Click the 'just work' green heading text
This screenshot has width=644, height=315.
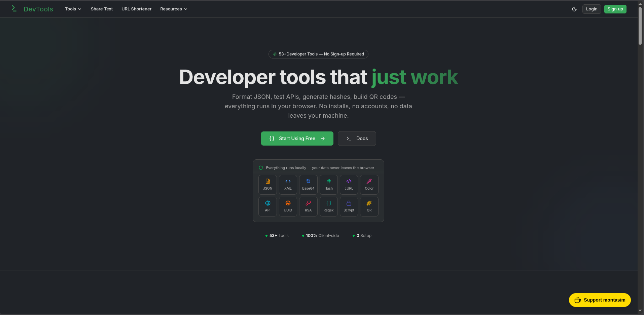[415, 77]
